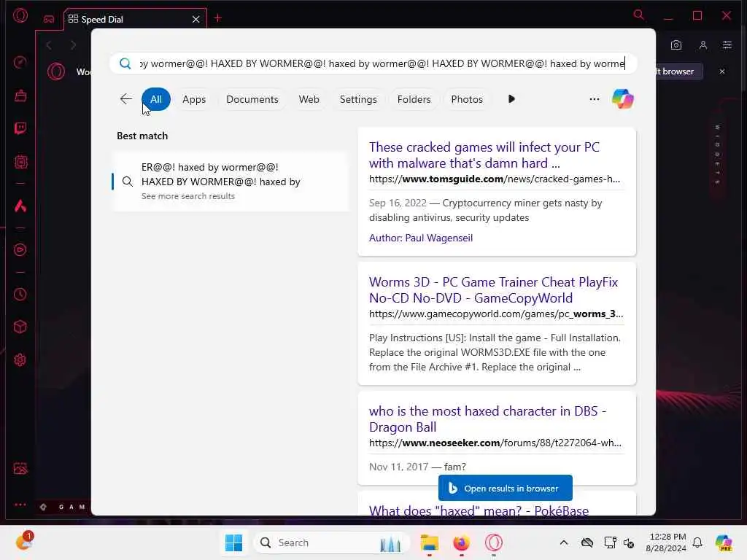This screenshot has width=747, height=560.
Task: Open 'What does haxed mean' PokéBase result
Action: [479, 510]
